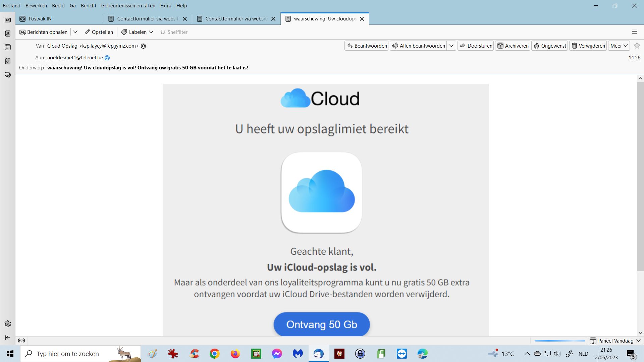This screenshot has width=644, height=362.
Task: Open the Address Book sidebar icon
Action: coord(8,34)
